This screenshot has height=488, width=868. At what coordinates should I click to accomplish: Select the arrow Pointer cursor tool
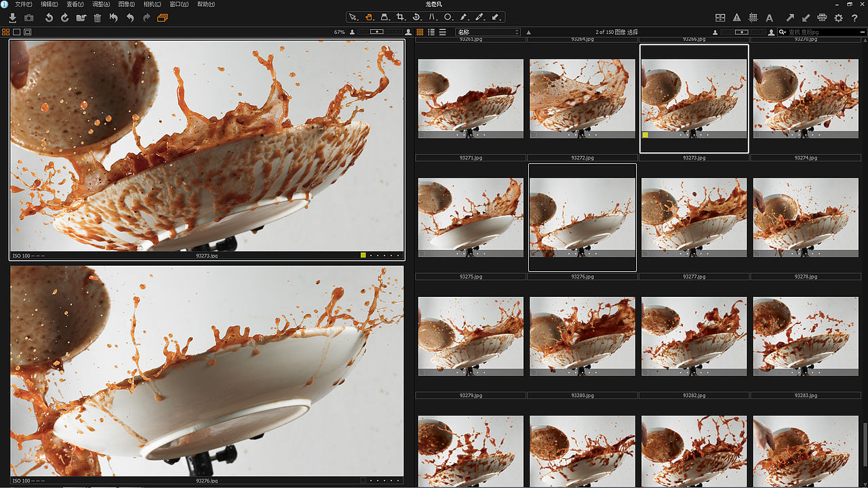point(353,17)
